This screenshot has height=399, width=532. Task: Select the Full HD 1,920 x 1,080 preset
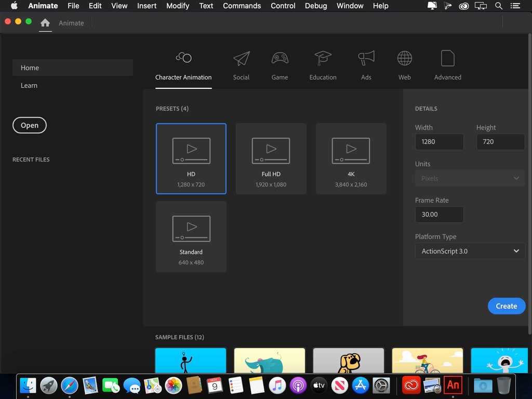(271, 158)
